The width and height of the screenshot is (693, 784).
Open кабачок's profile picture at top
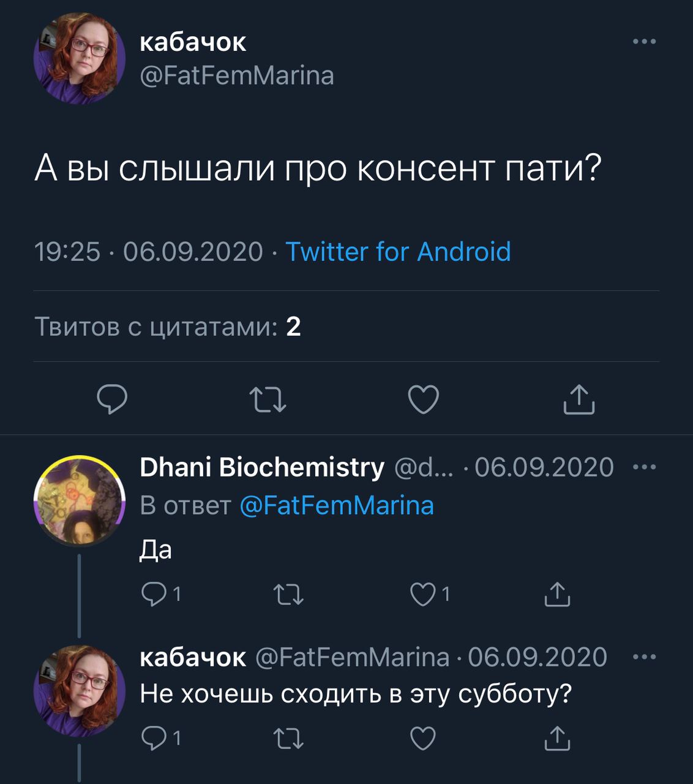[80, 59]
